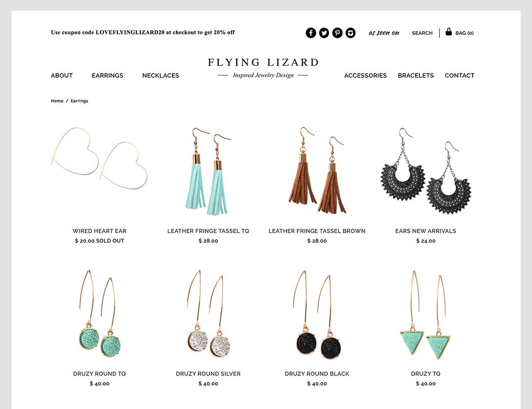Viewport: 532px width, 409px height.
Task: Open the BRACELETS menu item
Action: click(416, 75)
